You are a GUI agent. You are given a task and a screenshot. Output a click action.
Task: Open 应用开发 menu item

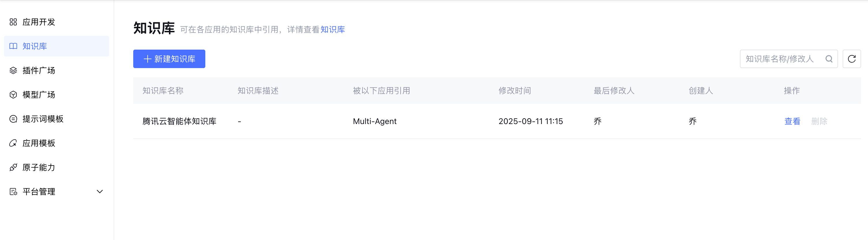39,22
